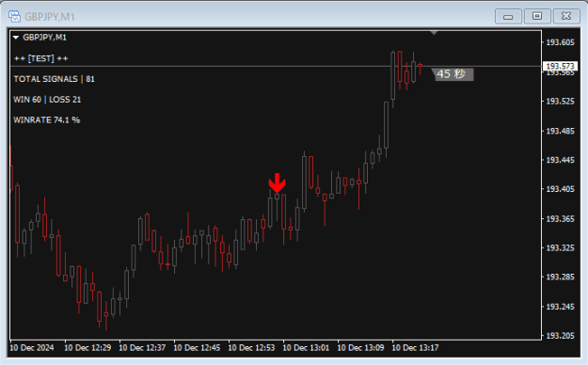588x365 pixels.
Task: Click the 'TOTAL SIGNALS | 81' text
Action: 54,79
